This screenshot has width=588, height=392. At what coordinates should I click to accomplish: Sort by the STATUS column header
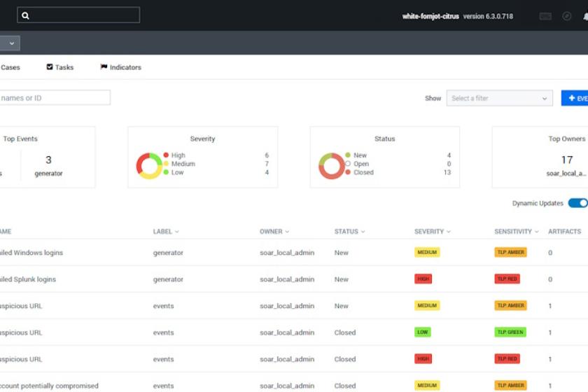click(349, 232)
